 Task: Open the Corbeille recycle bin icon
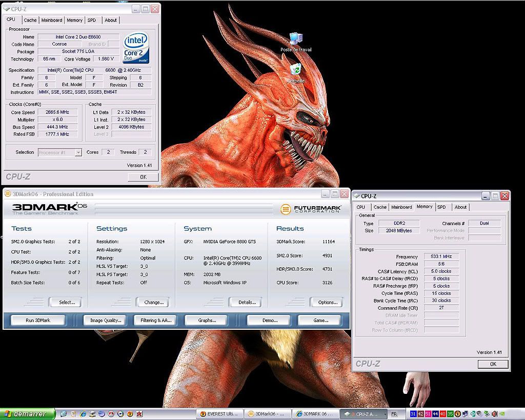click(x=295, y=71)
